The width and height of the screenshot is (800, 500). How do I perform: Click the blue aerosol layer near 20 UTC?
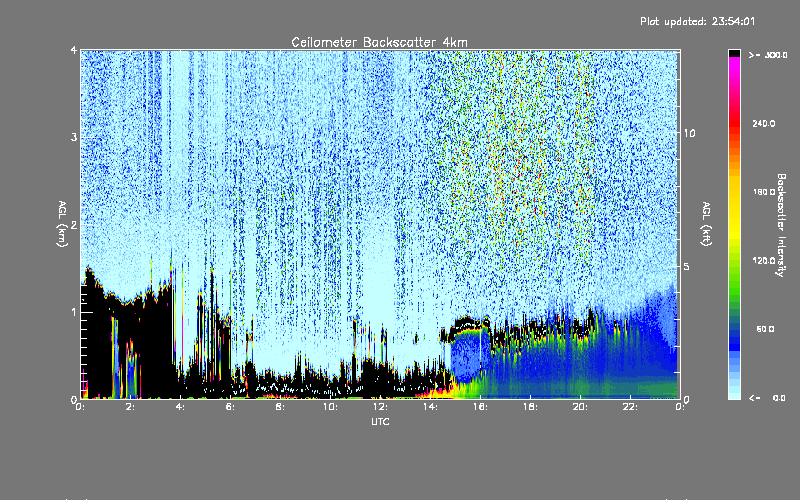(580, 362)
